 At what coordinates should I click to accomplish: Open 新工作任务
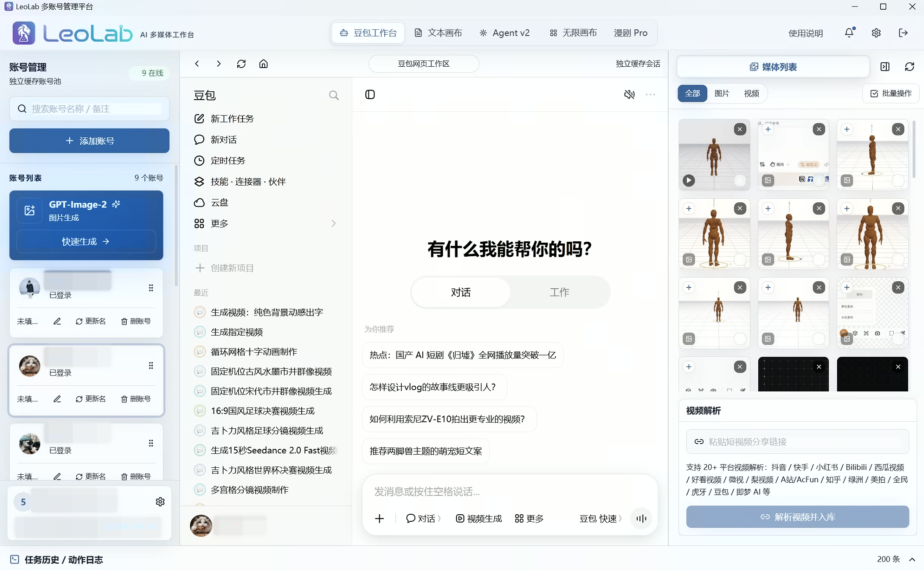point(224,118)
